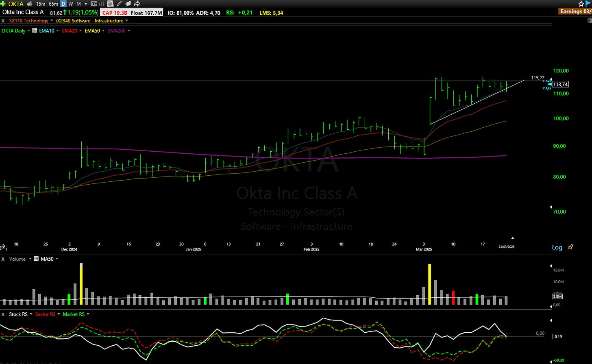The image size is (592, 364).
Task: Open the SMA200 indicator dropdown
Action: pyautogui.click(x=129, y=31)
